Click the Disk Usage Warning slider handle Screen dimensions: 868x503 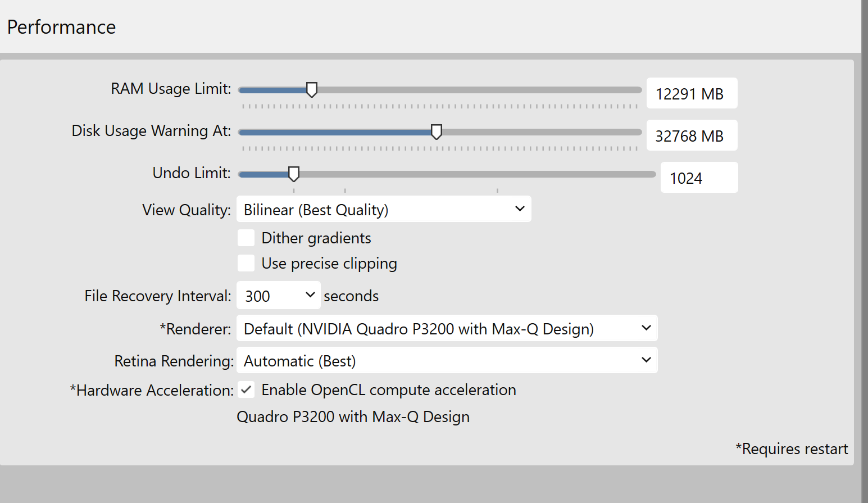436,132
